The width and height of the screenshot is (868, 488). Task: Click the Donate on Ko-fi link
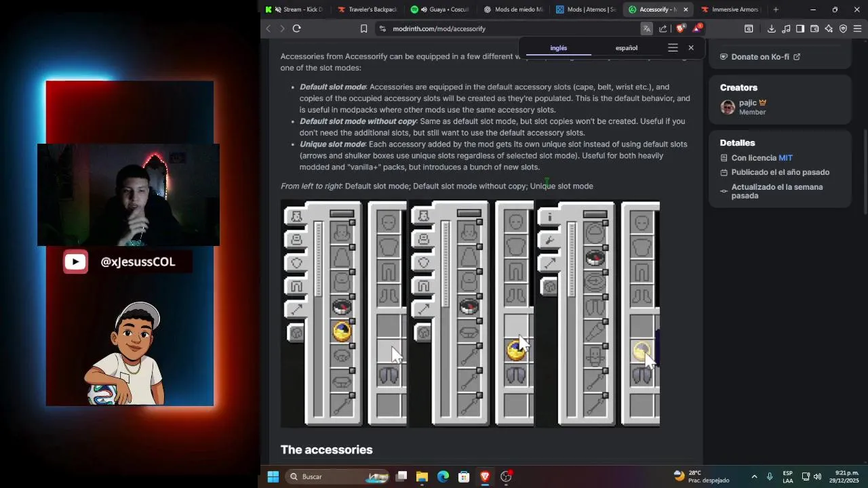tap(760, 57)
